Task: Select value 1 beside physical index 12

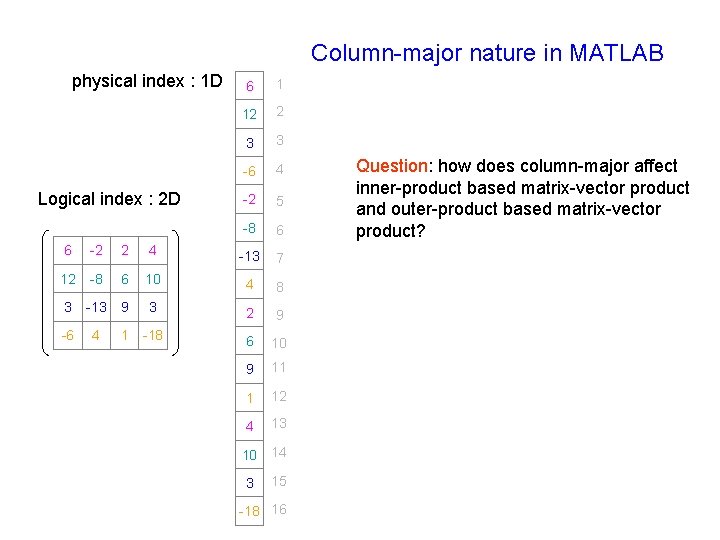Action: point(249,398)
